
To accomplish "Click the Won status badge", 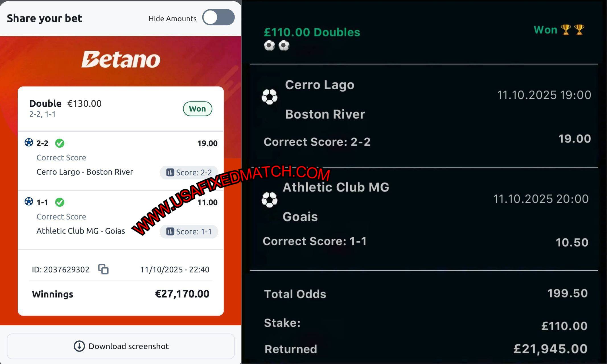I will pyautogui.click(x=197, y=109).
